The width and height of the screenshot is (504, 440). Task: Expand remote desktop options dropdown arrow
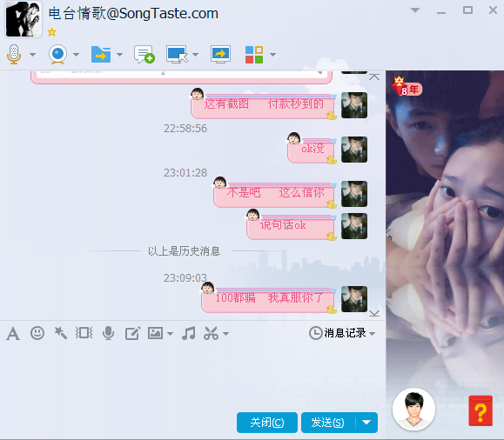point(196,55)
